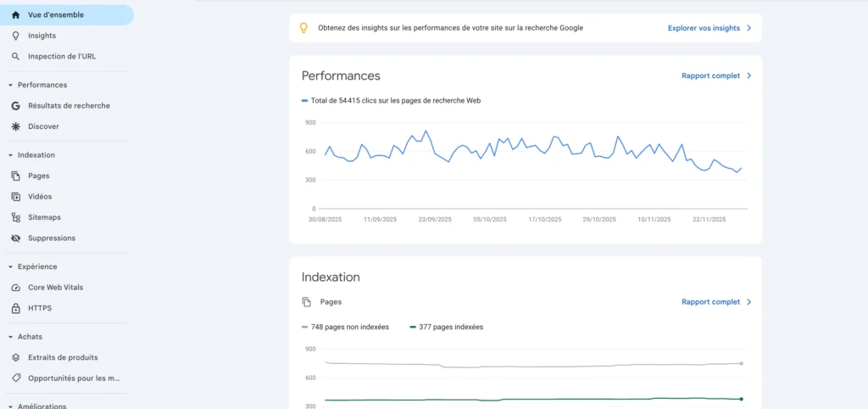Open Extraits de produits menu item
Image resolution: width=868 pixels, height=409 pixels.
(63, 357)
